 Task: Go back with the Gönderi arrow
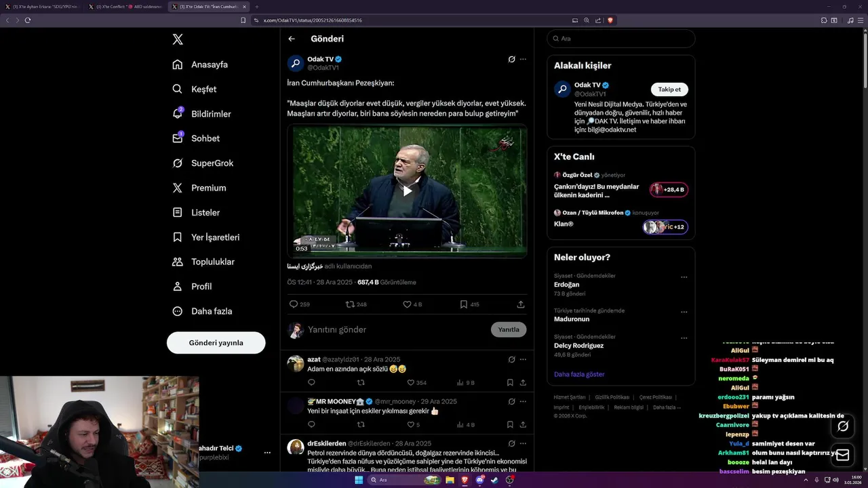pos(292,39)
